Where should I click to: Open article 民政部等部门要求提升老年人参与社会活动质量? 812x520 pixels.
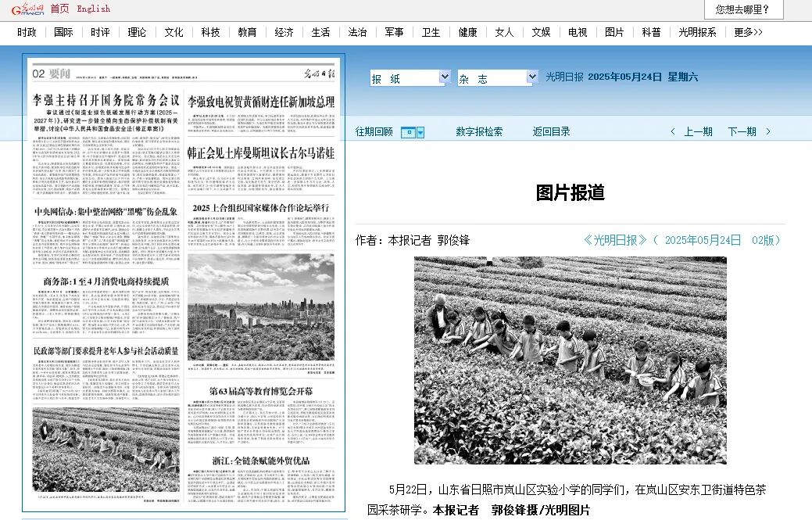pos(106,351)
